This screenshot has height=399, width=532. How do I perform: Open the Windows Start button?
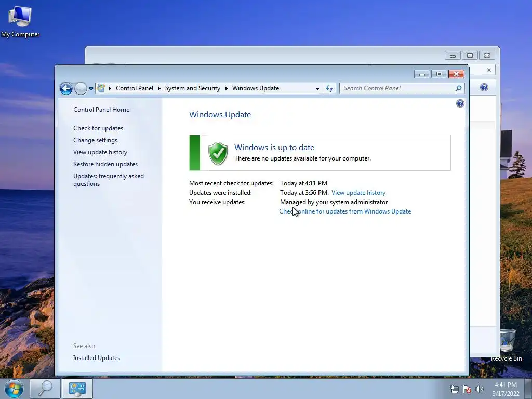14,389
